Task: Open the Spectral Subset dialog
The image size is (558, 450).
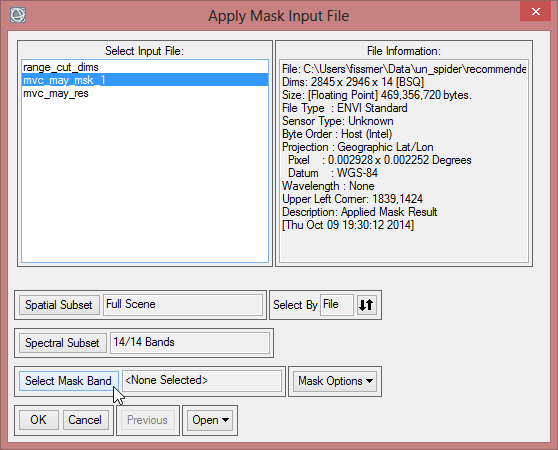Action: (x=63, y=343)
